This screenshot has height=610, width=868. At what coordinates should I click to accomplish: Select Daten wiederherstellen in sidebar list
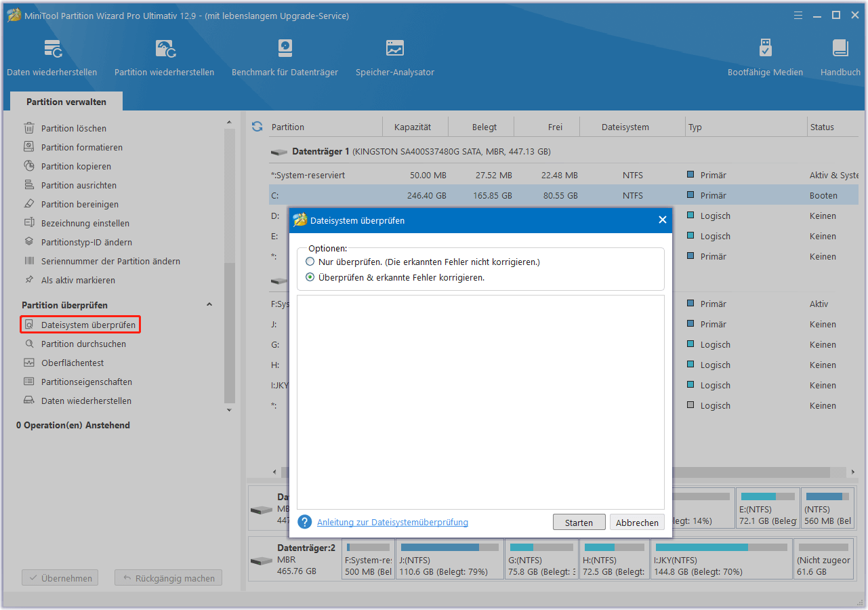[x=86, y=401]
